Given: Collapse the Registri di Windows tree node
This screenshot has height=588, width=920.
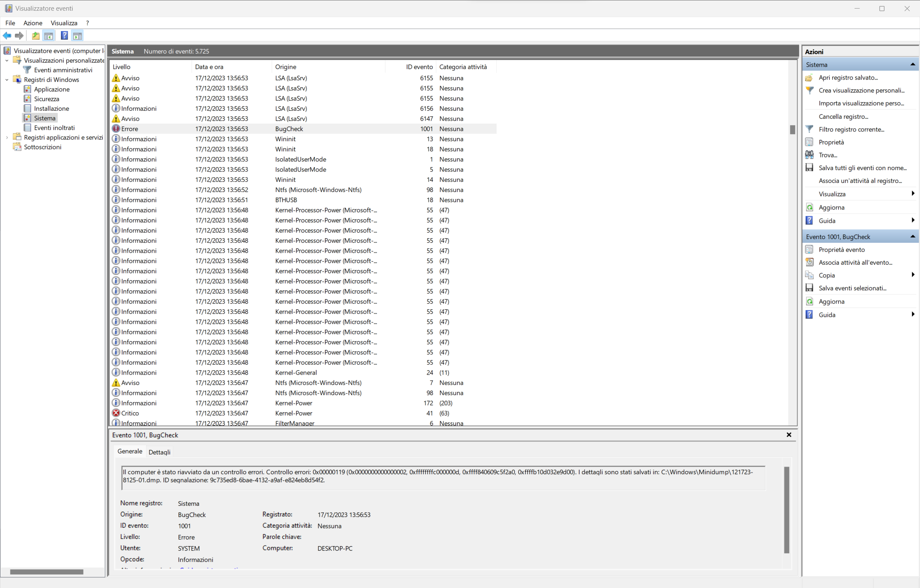Looking at the screenshot, I should pos(7,80).
